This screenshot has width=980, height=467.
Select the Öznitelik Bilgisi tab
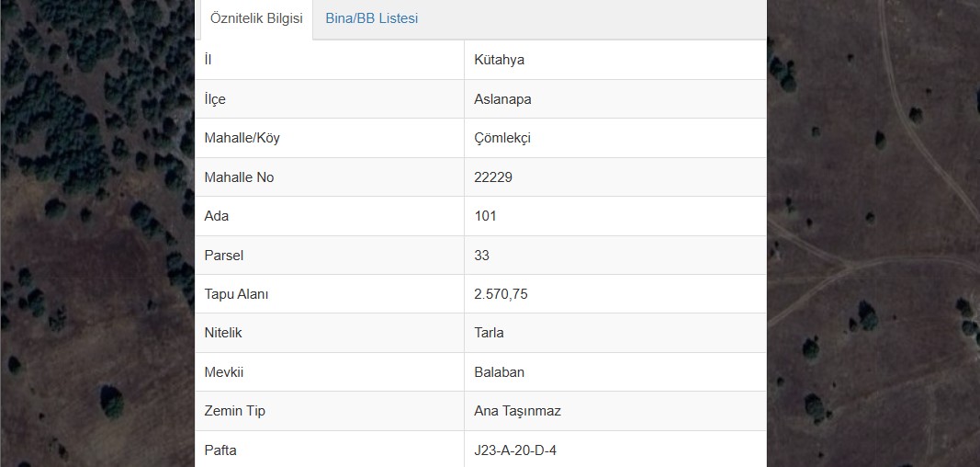tap(256, 18)
